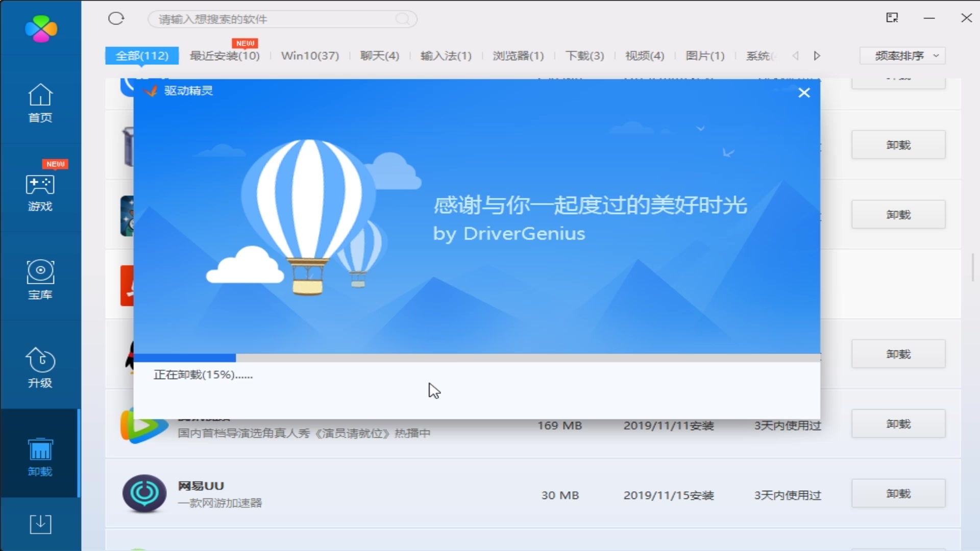Viewport: 980px width, 551px height.
Task: Click the refresh icon beside search box
Action: coord(116,19)
